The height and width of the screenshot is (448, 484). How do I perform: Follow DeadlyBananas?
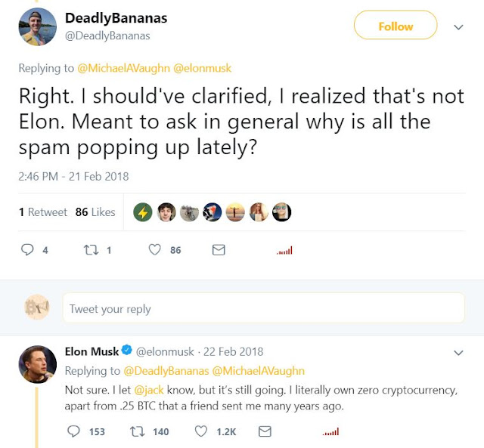pyautogui.click(x=396, y=26)
